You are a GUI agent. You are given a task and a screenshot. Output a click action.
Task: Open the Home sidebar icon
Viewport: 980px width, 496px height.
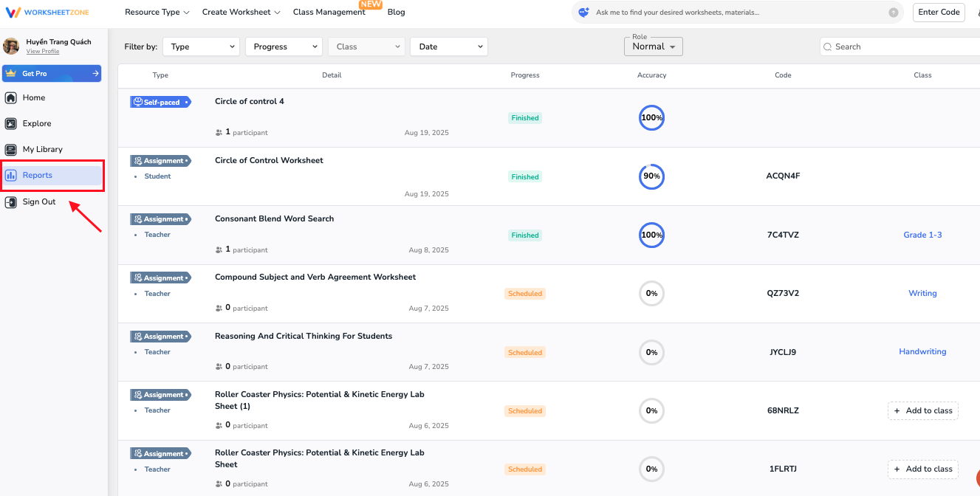[x=11, y=97]
